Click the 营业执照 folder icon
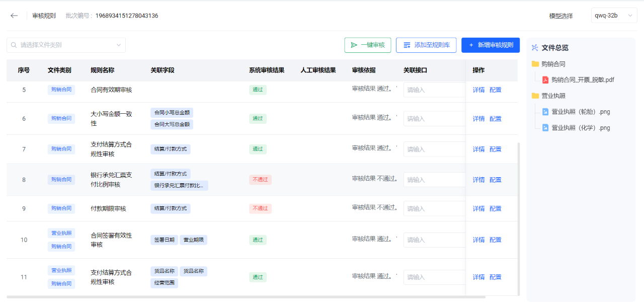 535,96
